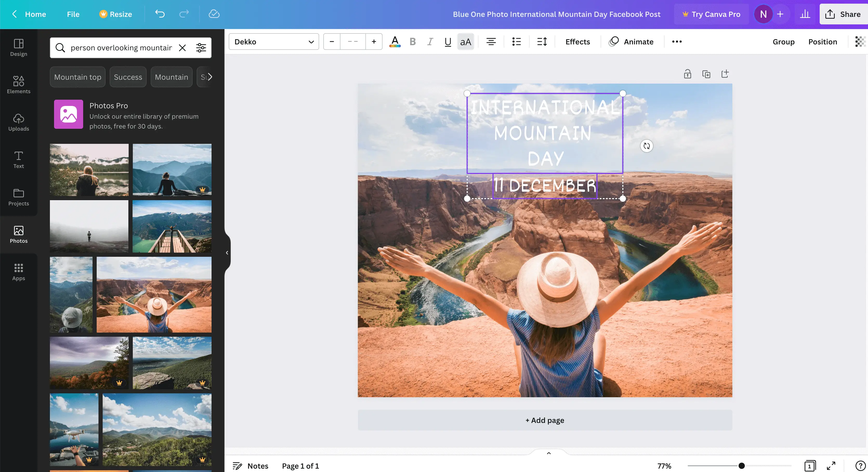This screenshot has height=472, width=868.
Task: Toggle uppercase aA formatting
Action: [x=465, y=41]
